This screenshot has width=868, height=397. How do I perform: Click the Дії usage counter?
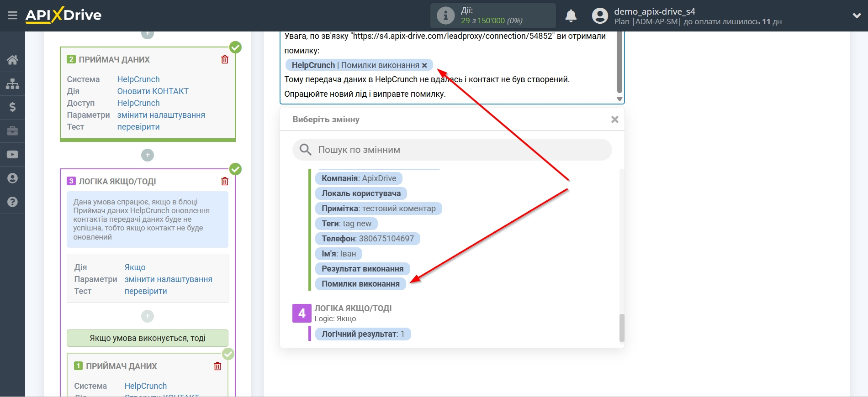[x=493, y=16]
